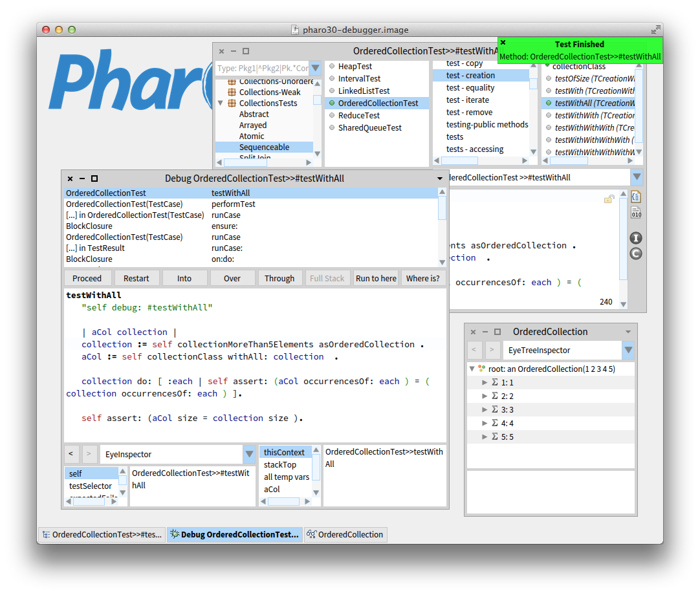This screenshot has height=595, width=700.
Task: Open debugger window title menu arrow
Action: coord(440,178)
